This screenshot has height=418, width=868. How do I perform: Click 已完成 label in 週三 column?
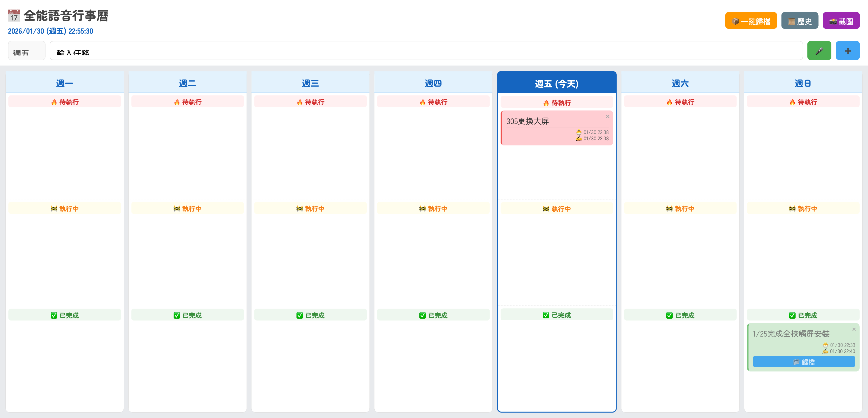click(x=310, y=315)
